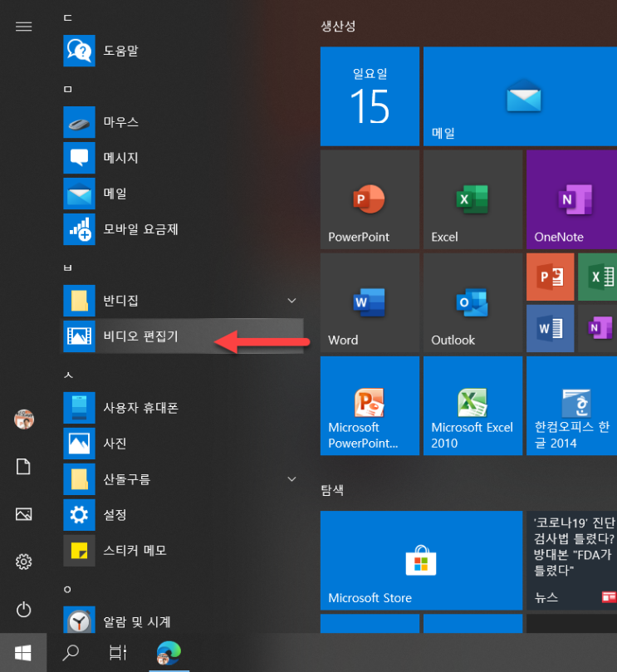Open the 사용자 휴대폰 app icon
Viewport: 617px width, 672px height.
coord(79,408)
